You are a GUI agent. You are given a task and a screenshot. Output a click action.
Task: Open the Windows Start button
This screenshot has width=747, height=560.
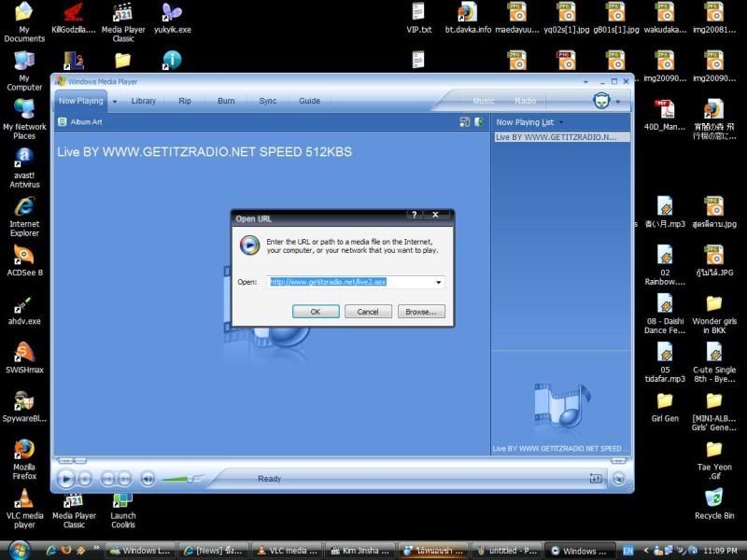pos(18,551)
